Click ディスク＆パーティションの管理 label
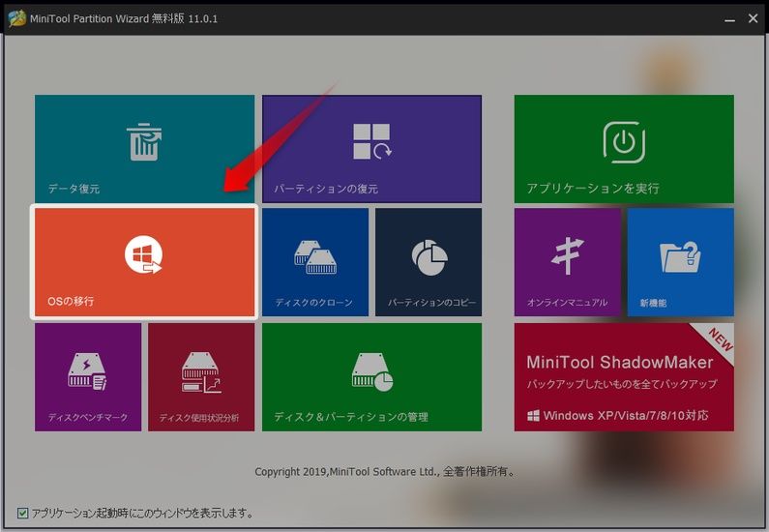The width and height of the screenshot is (769, 532). click(x=351, y=417)
